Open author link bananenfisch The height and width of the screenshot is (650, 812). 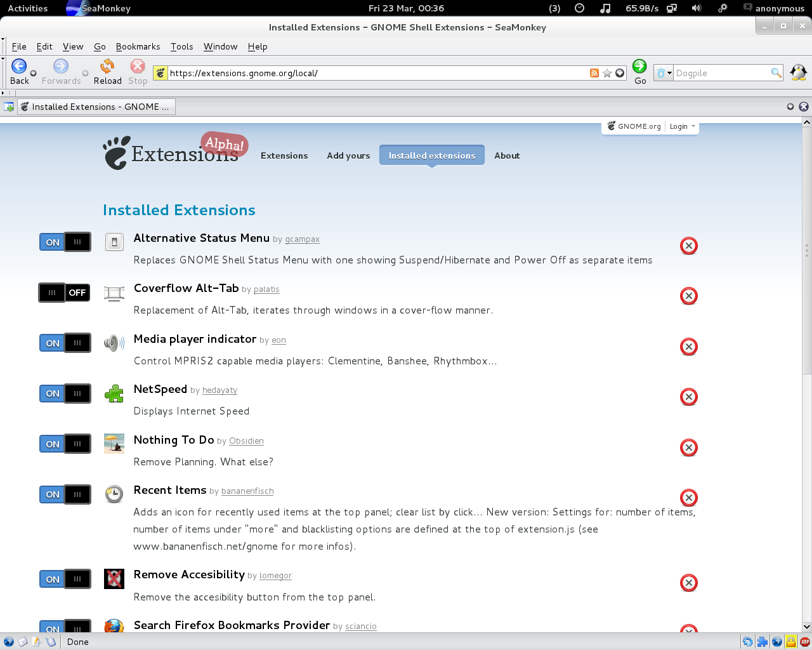pyautogui.click(x=247, y=491)
